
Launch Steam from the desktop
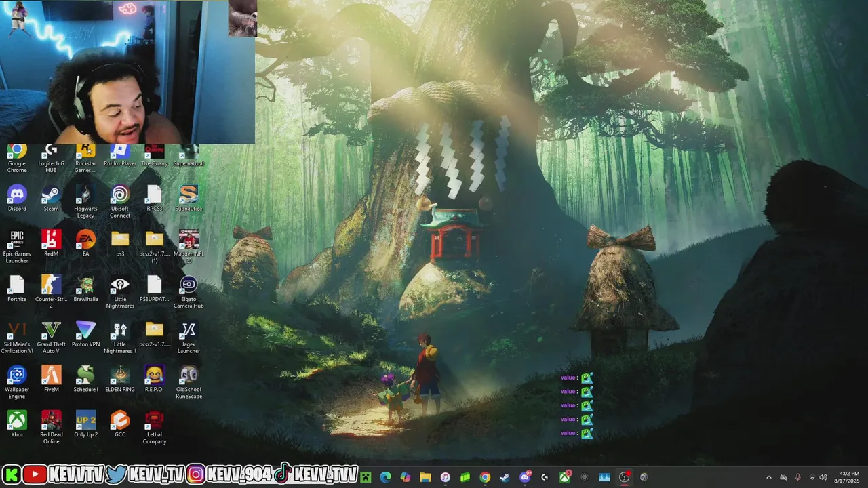pos(51,199)
